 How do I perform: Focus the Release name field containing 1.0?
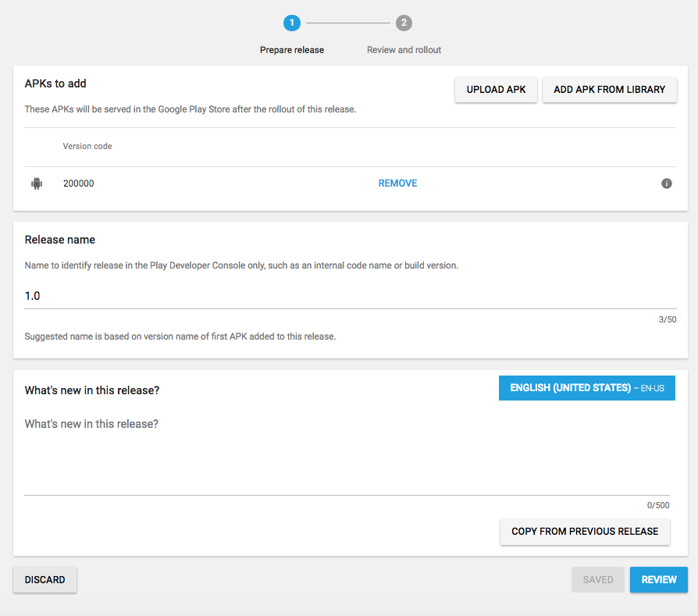click(x=344, y=296)
